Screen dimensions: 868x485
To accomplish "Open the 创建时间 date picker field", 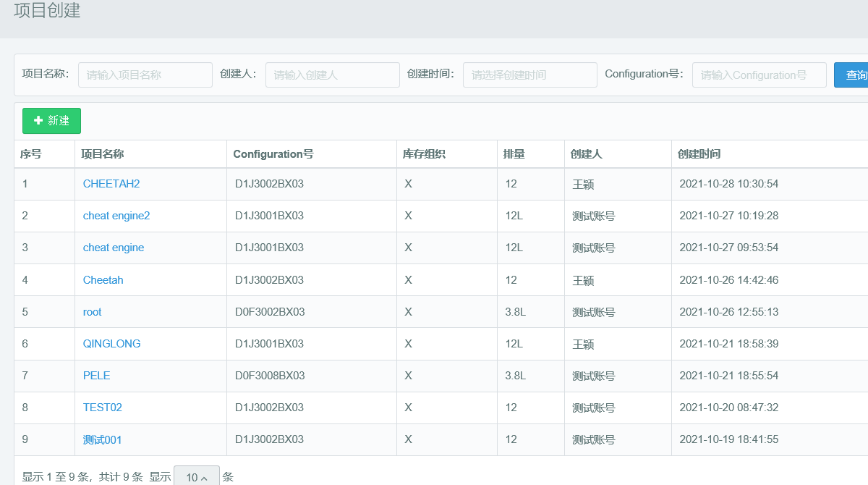I will tap(530, 75).
